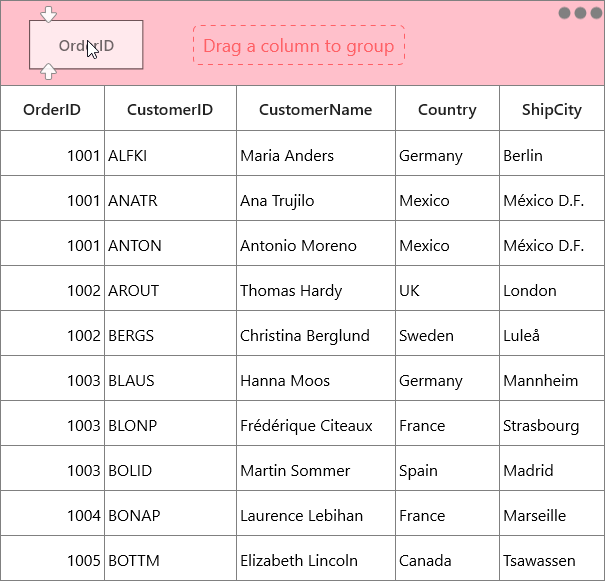Sort by the OrderID column header
Screen dimensions: 605x581
pos(52,108)
